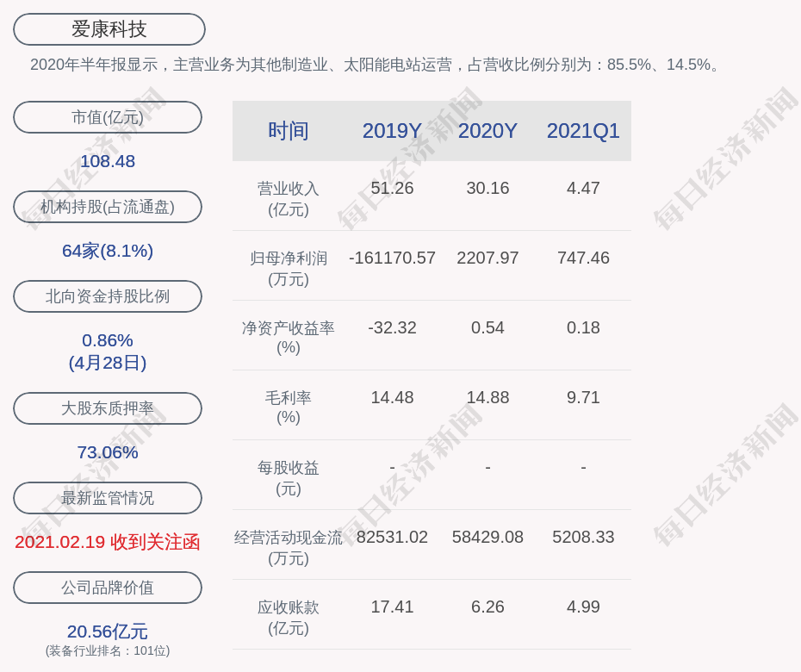Viewport: 801px width, 672px height.
Task: Click the 每股收益 dash under 2020Y
Action: click(x=487, y=467)
